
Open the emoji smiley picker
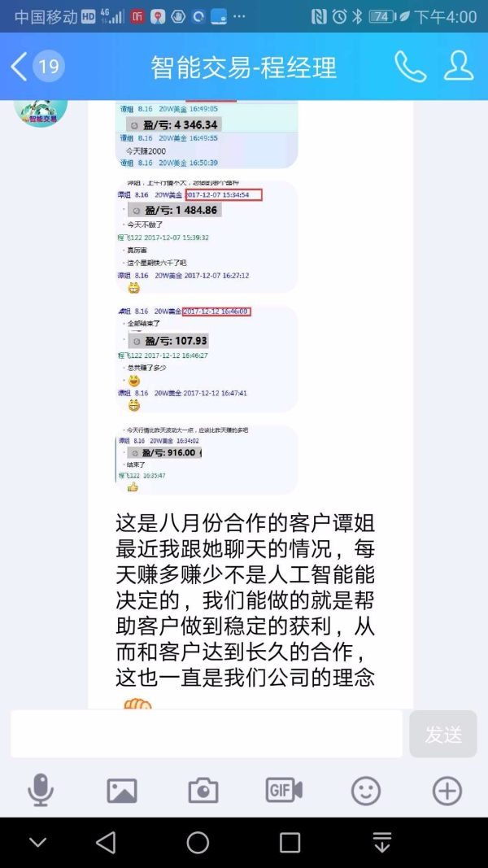366,791
